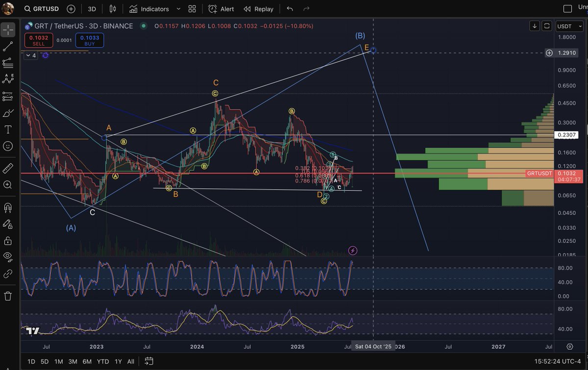Select the brush drawing tool
This screenshot has width=588, height=370.
click(x=8, y=113)
